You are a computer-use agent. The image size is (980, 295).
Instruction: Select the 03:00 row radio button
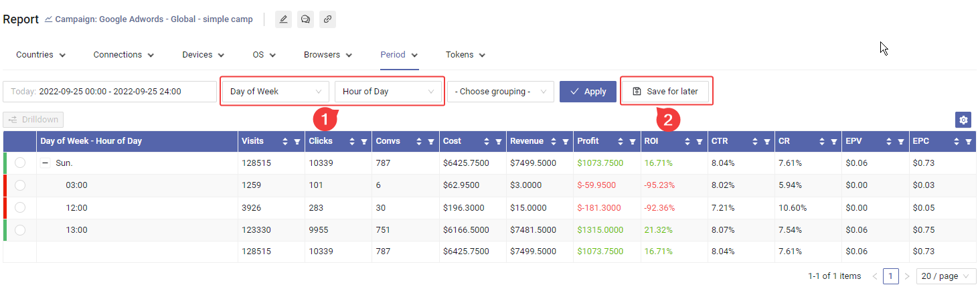(x=20, y=185)
